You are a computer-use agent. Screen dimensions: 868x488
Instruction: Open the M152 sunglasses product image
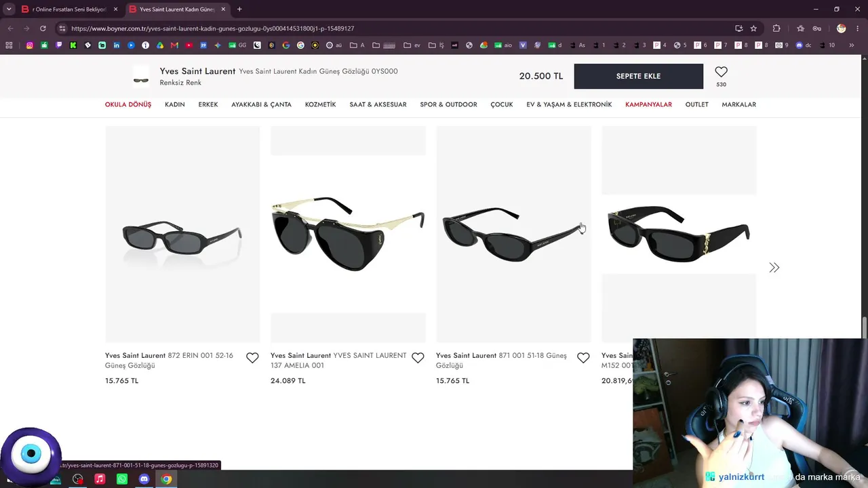point(679,235)
